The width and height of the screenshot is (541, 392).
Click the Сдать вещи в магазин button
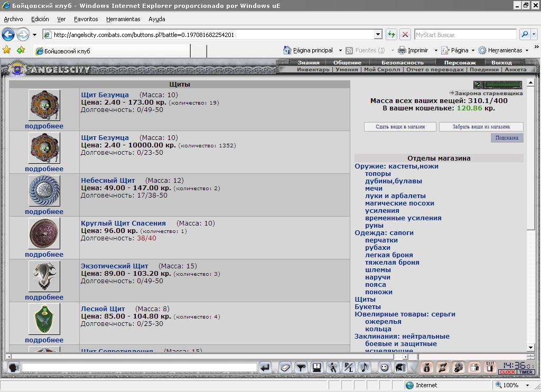pos(400,127)
